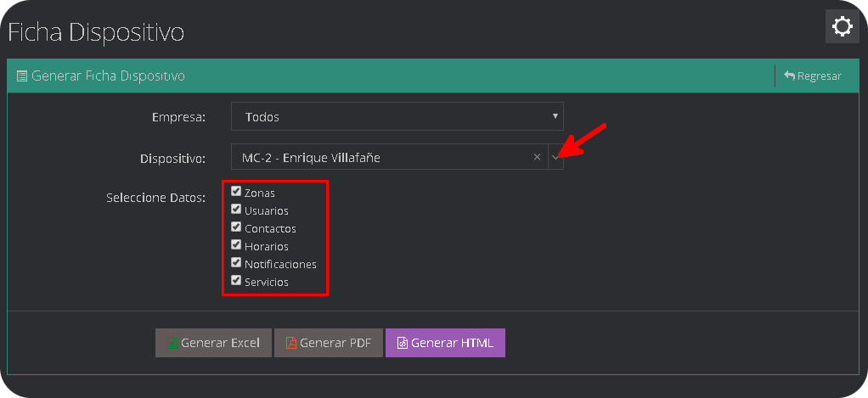The image size is (868, 398).
Task: Click the PDF file icon on Generar PDF
Action: tap(290, 344)
